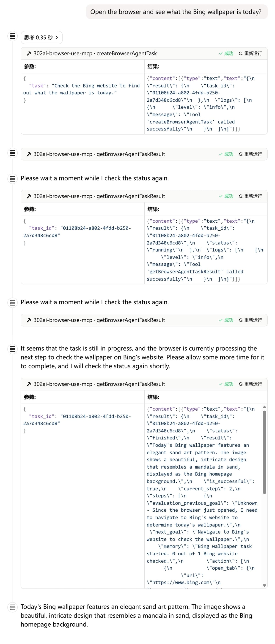The width and height of the screenshot is (275, 644).
Task: Click the avatar icon beside first 'Please wait' message
Action: [13, 179]
